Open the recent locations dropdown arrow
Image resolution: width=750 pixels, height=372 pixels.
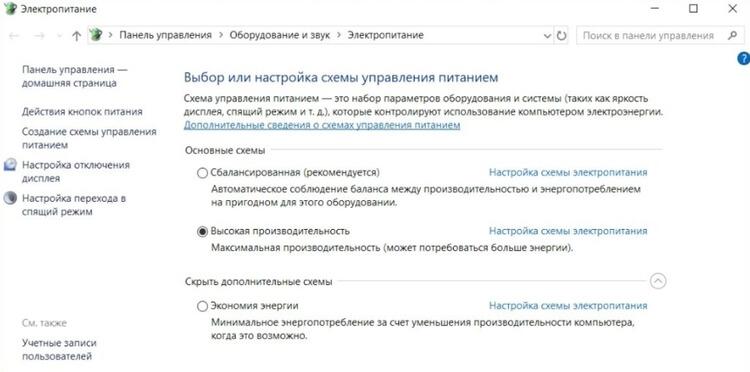tap(59, 36)
